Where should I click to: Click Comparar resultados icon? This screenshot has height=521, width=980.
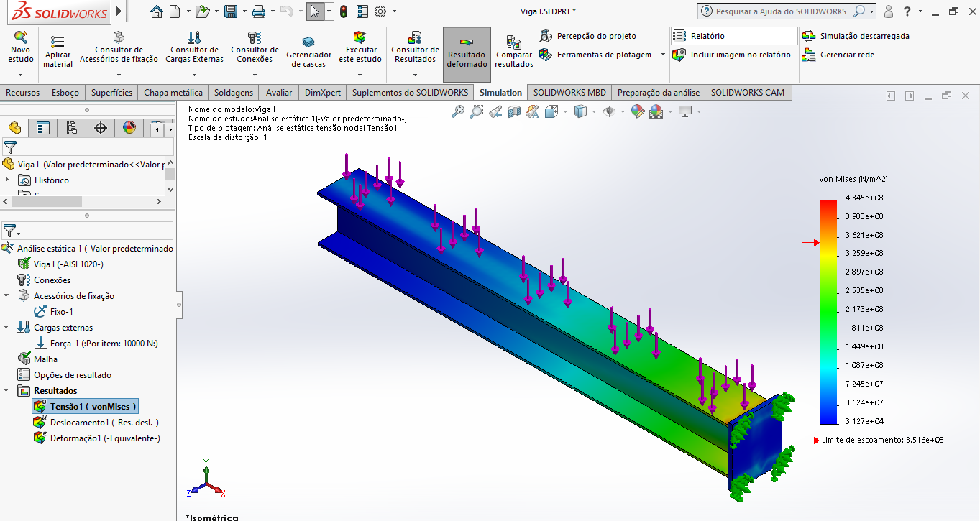coord(513,43)
